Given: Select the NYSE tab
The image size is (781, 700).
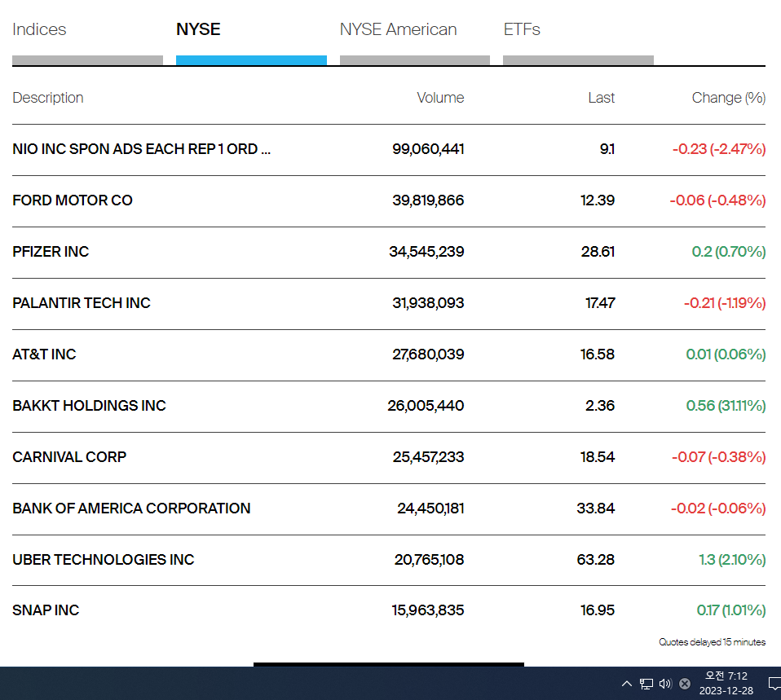Looking at the screenshot, I should pos(198,29).
